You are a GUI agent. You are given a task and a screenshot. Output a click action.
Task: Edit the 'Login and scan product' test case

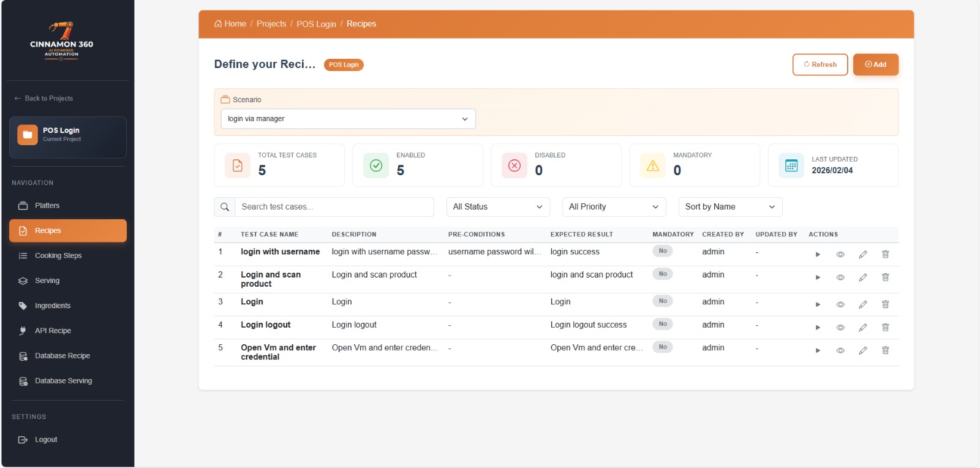point(862,277)
